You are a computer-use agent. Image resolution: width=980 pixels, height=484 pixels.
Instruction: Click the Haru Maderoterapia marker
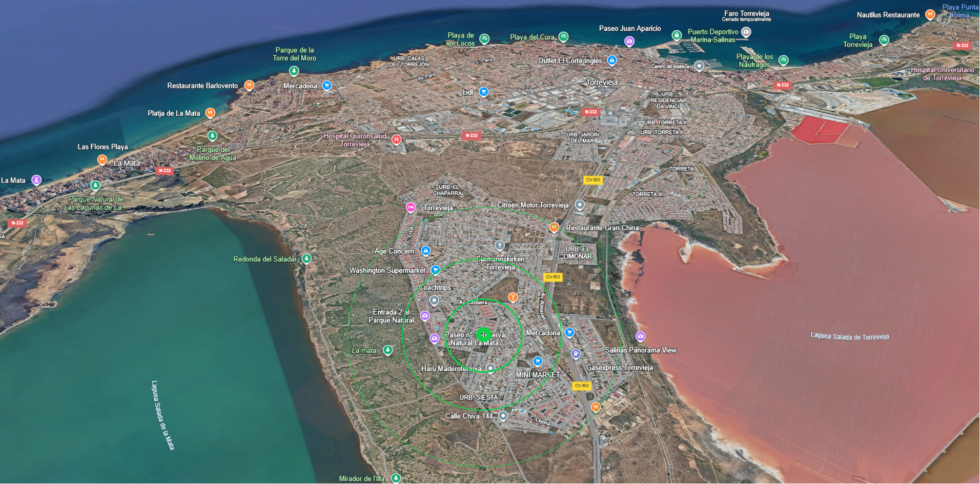pyautogui.click(x=491, y=368)
